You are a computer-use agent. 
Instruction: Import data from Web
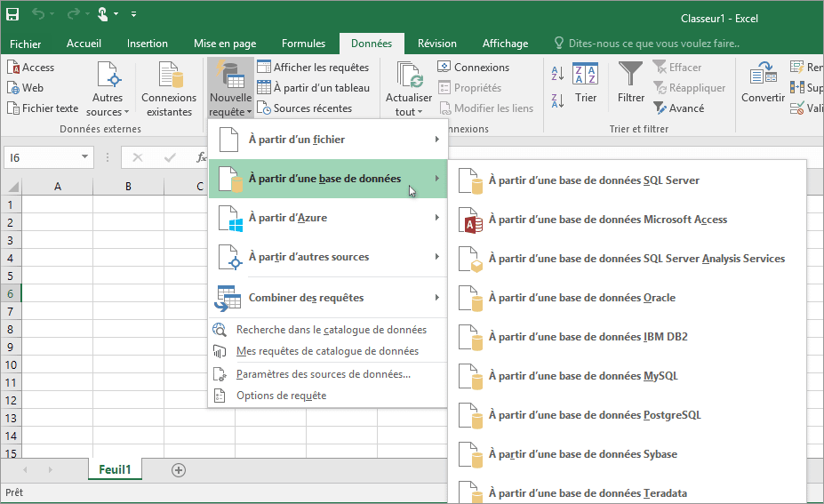pyautogui.click(x=25, y=88)
